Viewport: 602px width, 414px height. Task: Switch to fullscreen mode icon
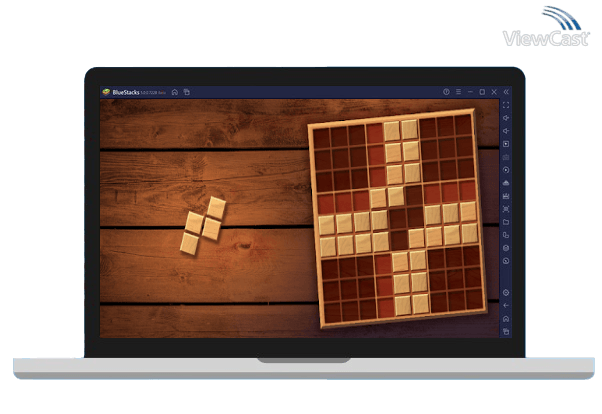click(506, 105)
